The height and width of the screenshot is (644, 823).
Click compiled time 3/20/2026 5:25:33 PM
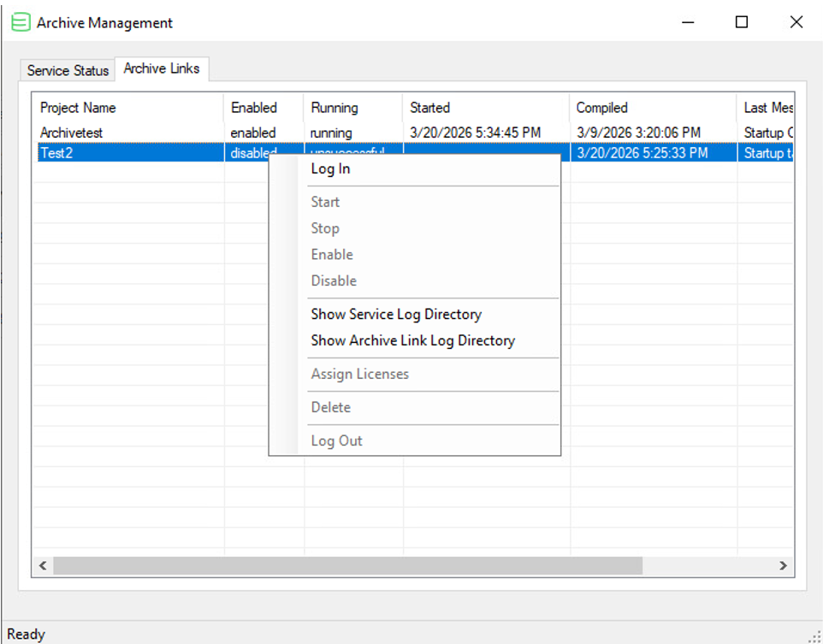click(642, 153)
